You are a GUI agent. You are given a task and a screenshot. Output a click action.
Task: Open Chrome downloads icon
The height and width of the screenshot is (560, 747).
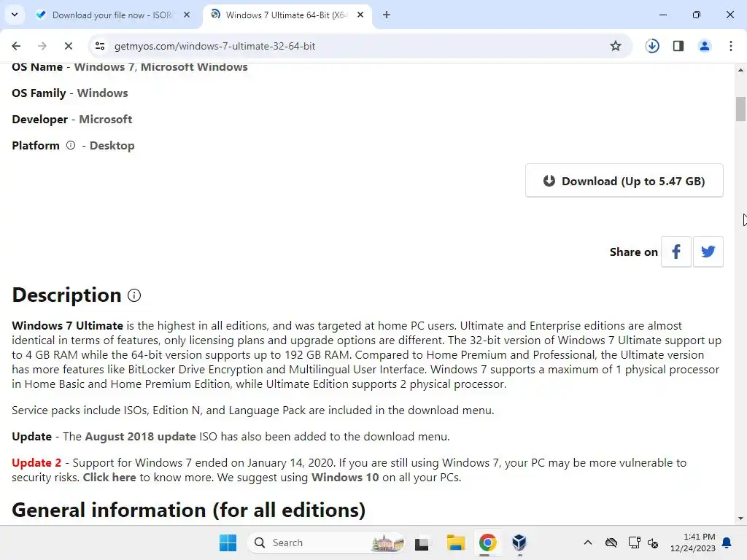pos(652,46)
